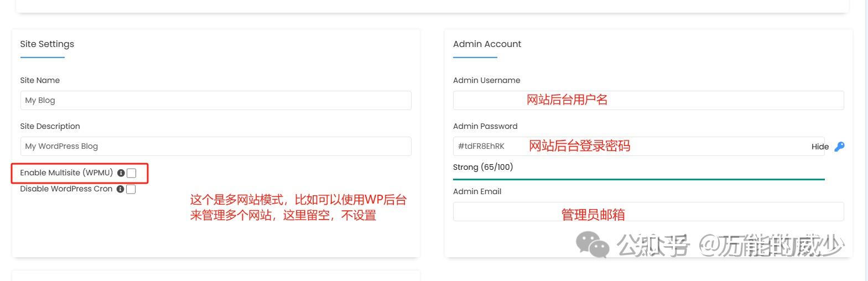The height and width of the screenshot is (281, 868).
Task: Click into the Site Description field
Action: [216, 146]
